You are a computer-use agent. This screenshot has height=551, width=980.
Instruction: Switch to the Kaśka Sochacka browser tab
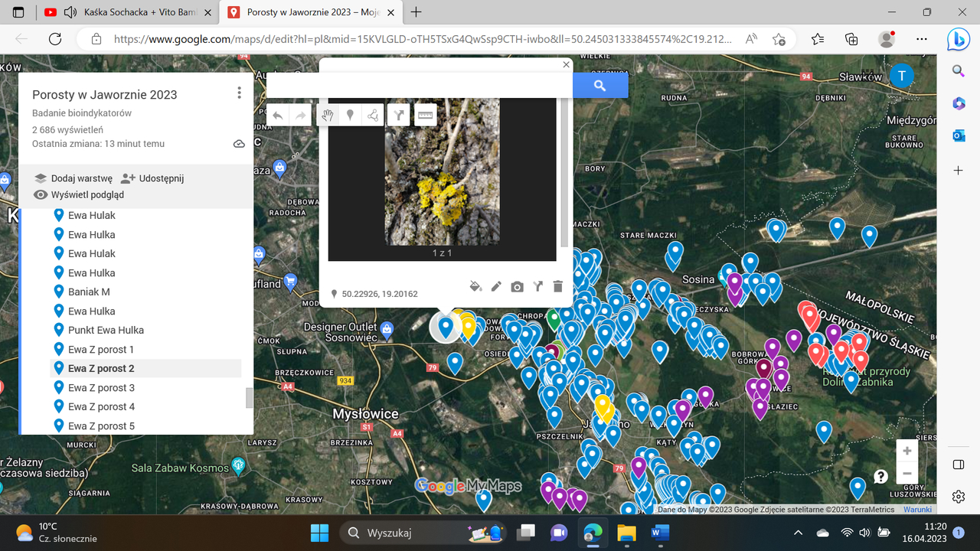pyautogui.click(x=130, y=12)
